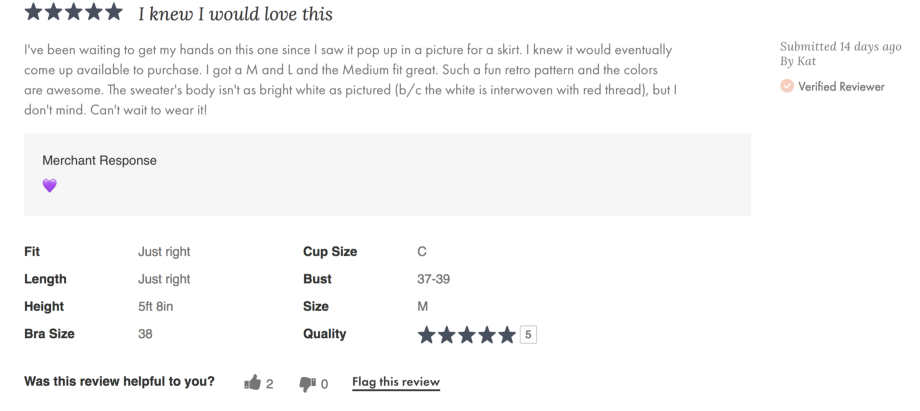This screenshot has height=411, width=920.
Task: Click the last Quality rating star
Action: 508,335
